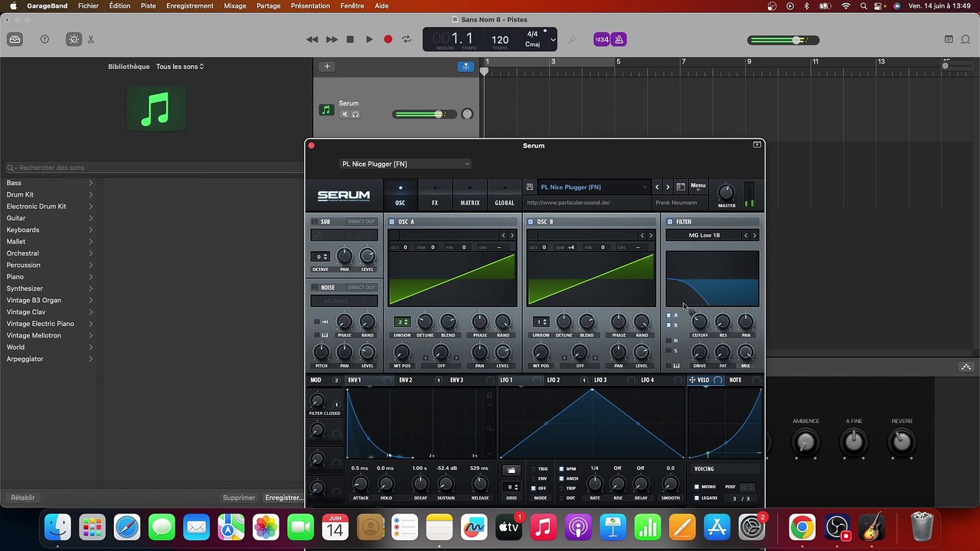Expand the Arpeggiator category
The image size is (980, 551).
(90, 359)
